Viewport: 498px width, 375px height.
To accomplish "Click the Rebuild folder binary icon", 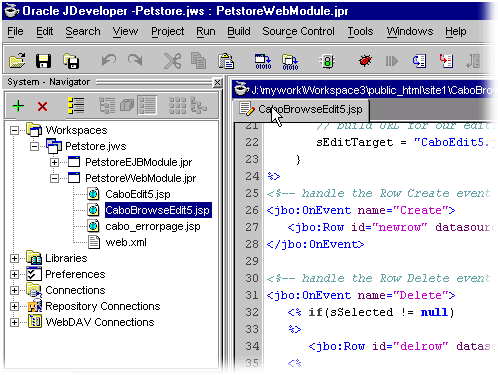I will [290, 62].
